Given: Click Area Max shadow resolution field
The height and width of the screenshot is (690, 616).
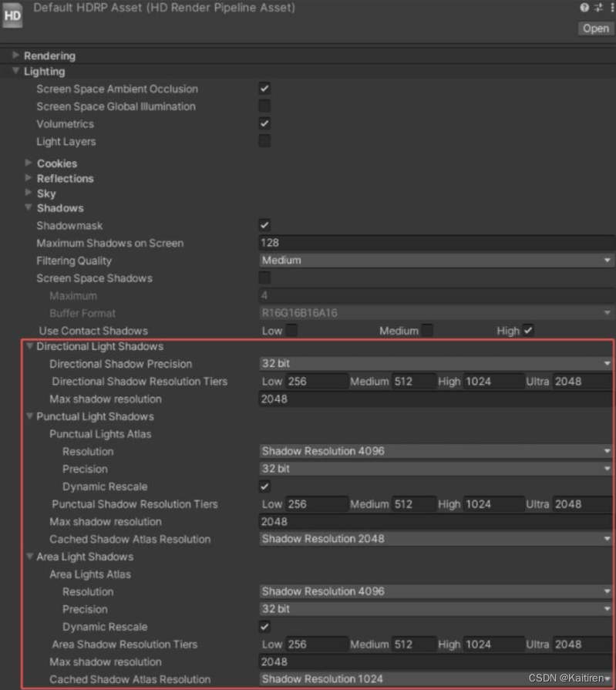Looking at the screenshot, I should click(x=436, y=661).
